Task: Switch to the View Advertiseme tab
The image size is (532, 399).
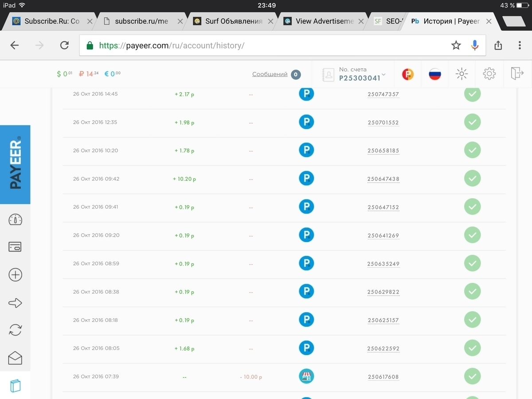Action: click(325, 21)
